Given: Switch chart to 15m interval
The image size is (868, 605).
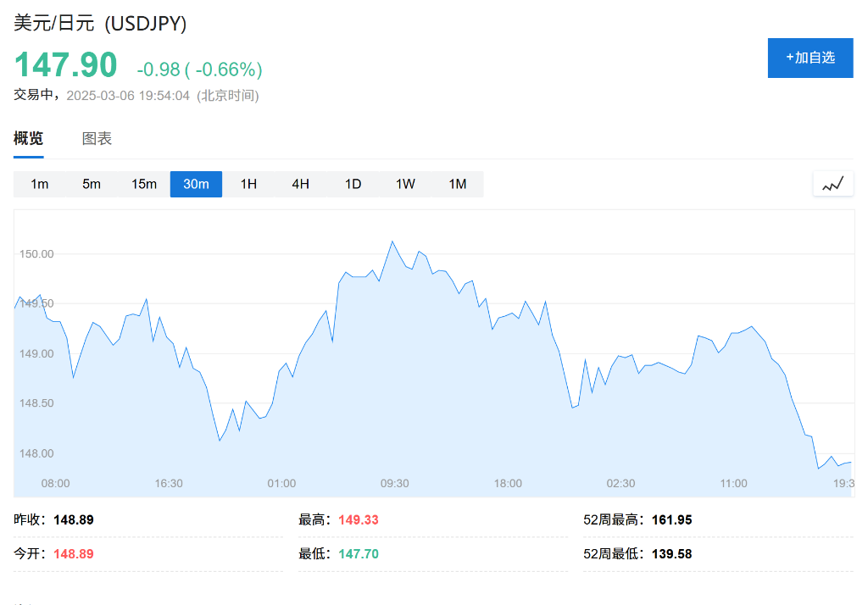Looking at the screenshot, I should (144, 184).
